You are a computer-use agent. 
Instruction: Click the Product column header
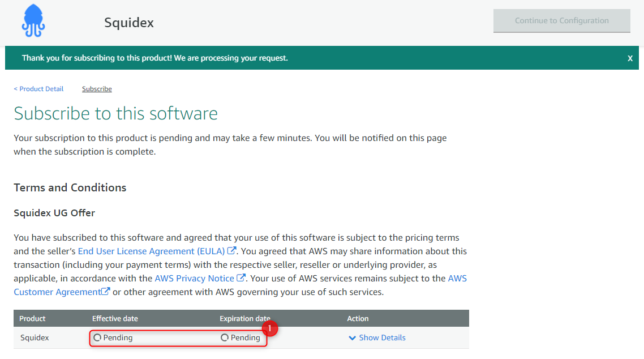pyautogui.click(x=32, y=318)
